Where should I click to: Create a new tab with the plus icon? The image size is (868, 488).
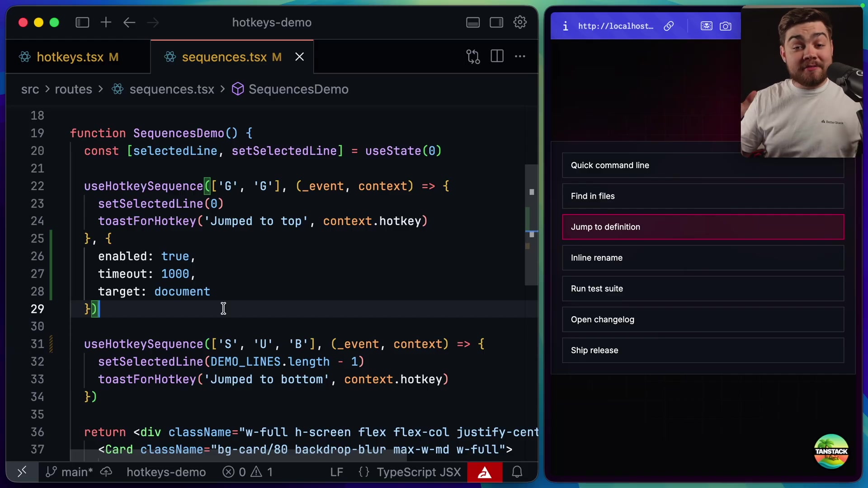coord(106,22)
